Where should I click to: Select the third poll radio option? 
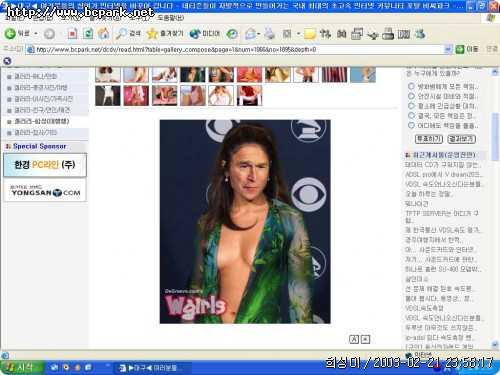tap(411, 106)
